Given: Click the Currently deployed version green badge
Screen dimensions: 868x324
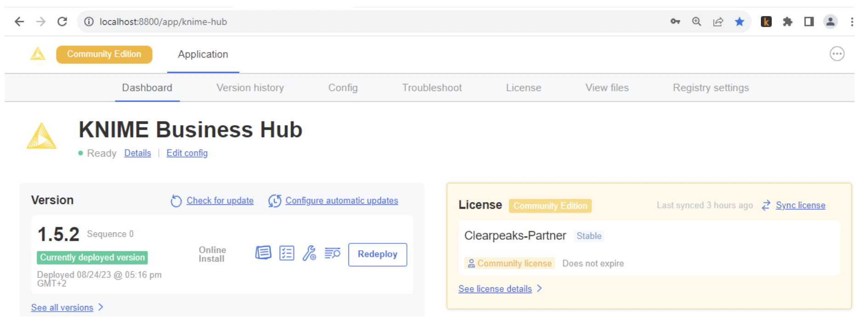Looking at the screenshot, I should 92,257.
